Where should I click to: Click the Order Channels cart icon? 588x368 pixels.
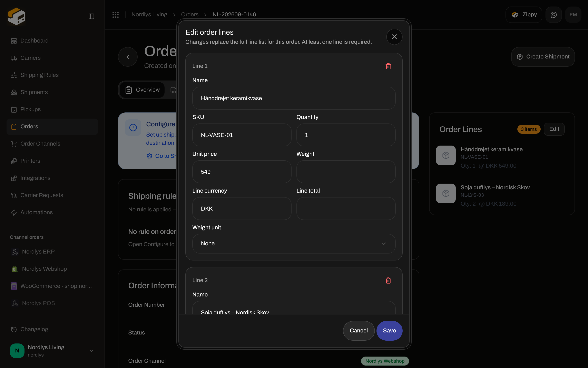[14, 144]
